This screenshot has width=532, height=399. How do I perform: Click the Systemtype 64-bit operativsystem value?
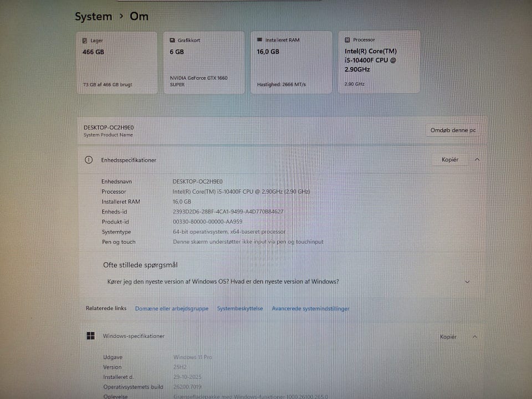[x=229, y=232]
